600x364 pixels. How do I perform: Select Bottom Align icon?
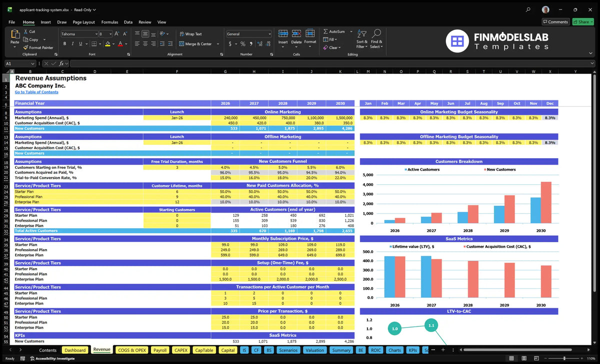[x=153, y=34]
